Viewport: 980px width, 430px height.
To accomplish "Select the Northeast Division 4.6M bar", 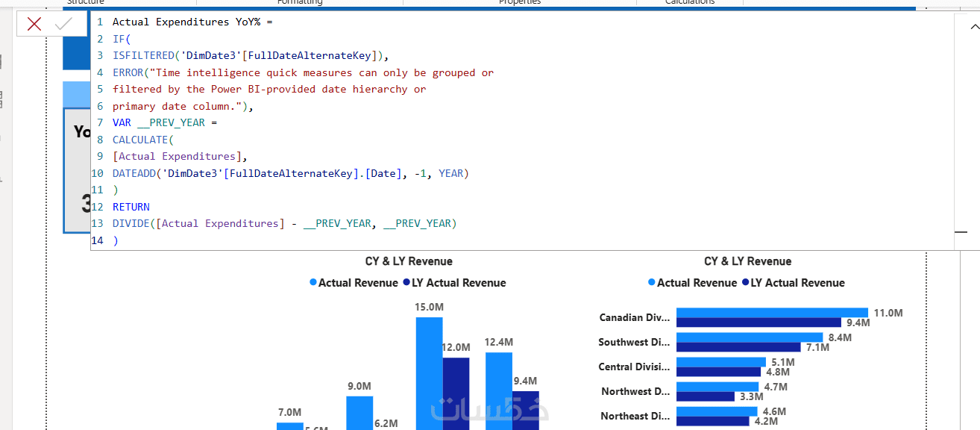I will [717, 411].
